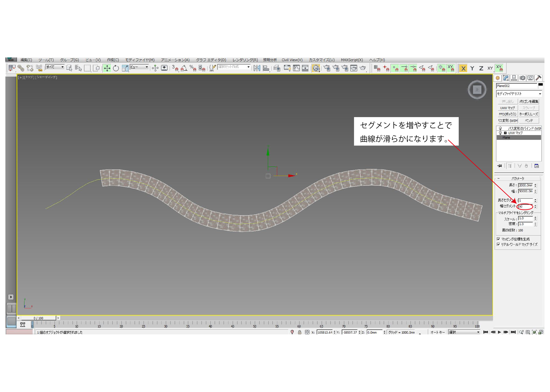Screen dimensions: 550x392
Task: Click the Plane002 object color swatch
Action: click(540, 85)
